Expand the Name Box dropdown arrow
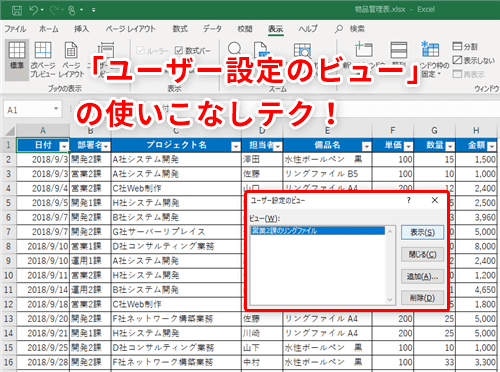Screen dimensions: 500x372 click(x=56, y=109)
